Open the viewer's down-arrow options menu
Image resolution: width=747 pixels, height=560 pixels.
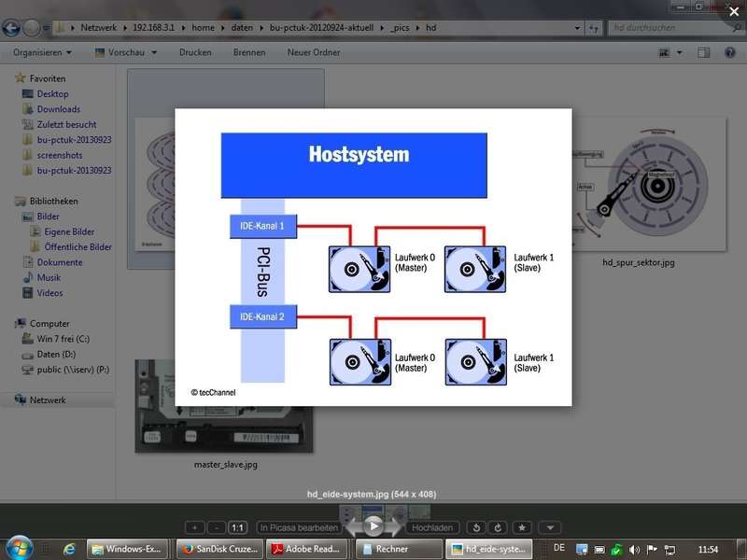pos(550,527)
